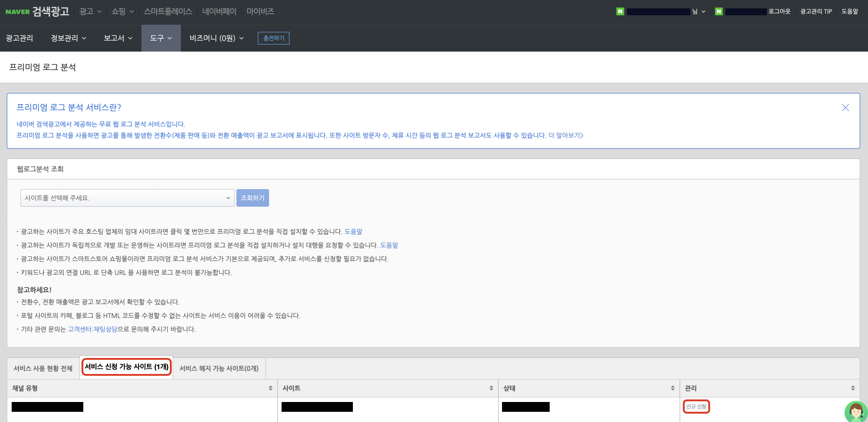Sort the 채널 유형 column using its arrows
The height and width of the screenshot is (422, 868).
270,388
